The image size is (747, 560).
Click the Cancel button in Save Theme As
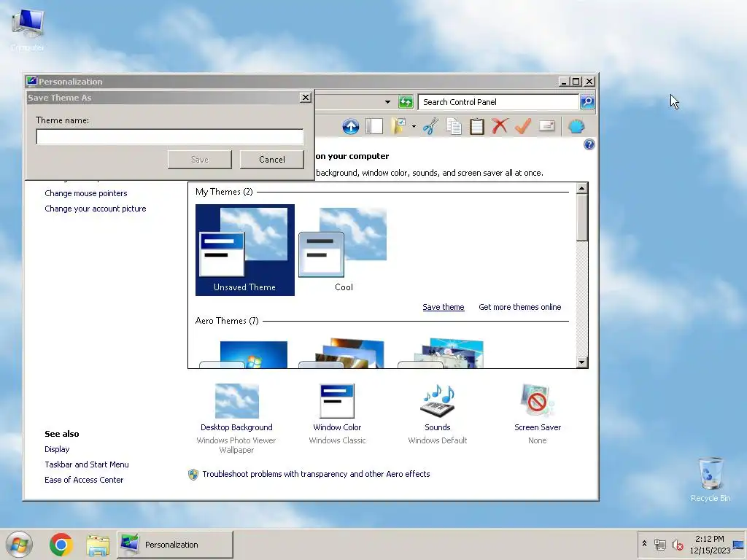(x=271, y=160)
